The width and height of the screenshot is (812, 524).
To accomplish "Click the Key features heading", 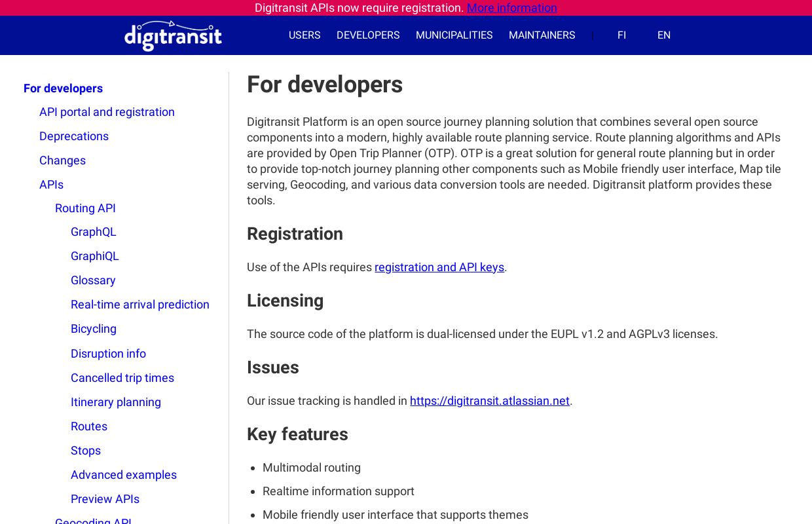I will pos(297,434).
